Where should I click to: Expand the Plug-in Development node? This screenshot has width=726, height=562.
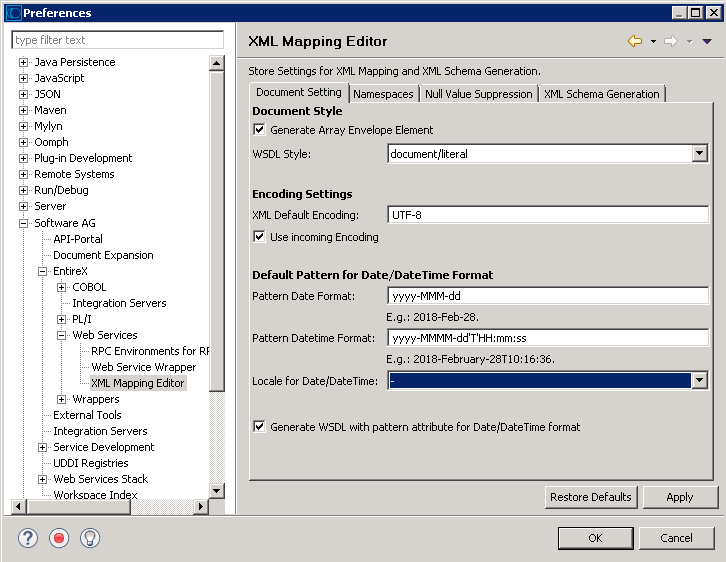click(x=23, y=158)
